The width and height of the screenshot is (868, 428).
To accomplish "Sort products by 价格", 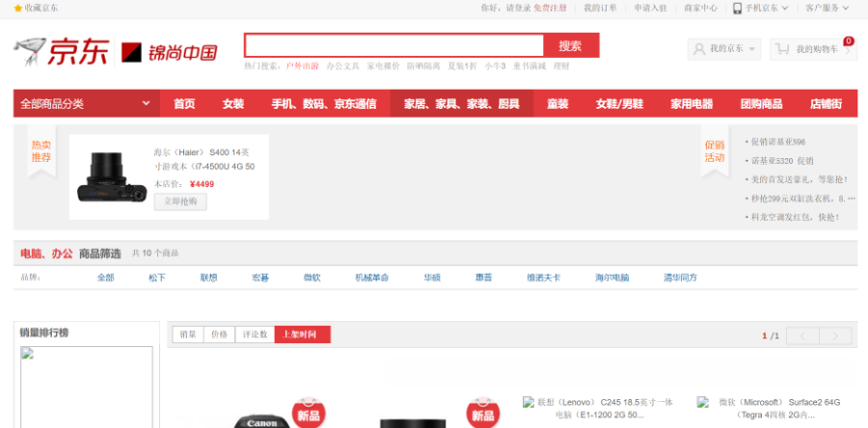I will point(220,334).
